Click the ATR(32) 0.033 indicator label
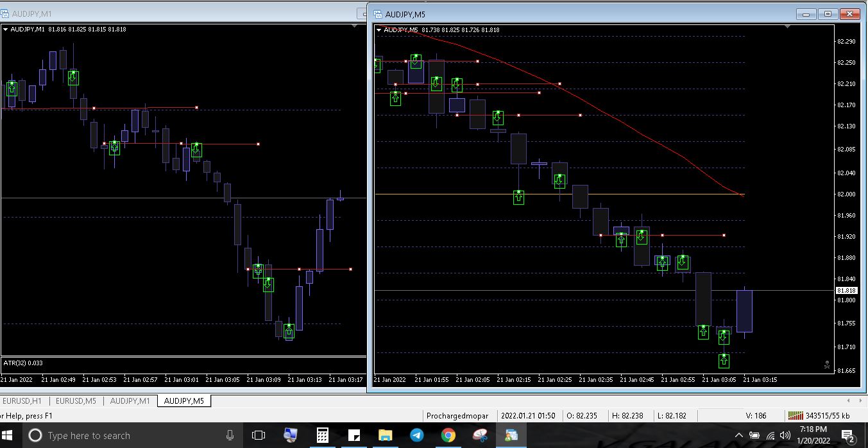868x448 pixels. pos(23,363)
